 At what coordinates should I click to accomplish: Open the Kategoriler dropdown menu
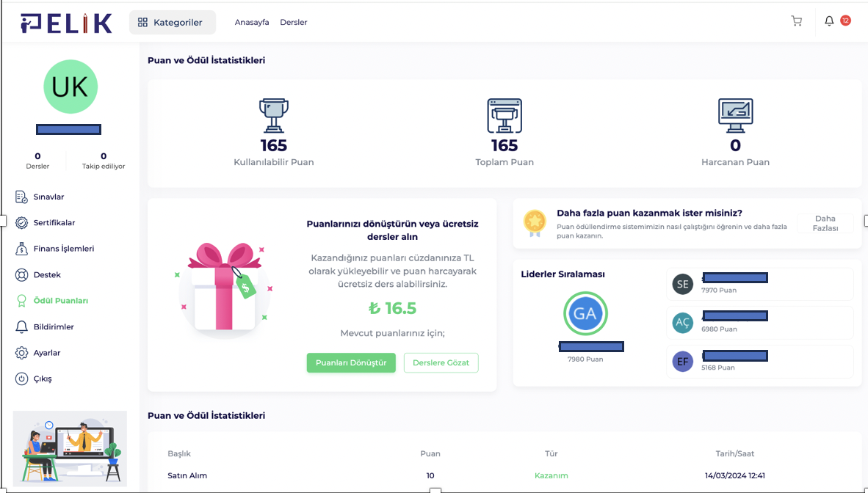pos(172,22)
